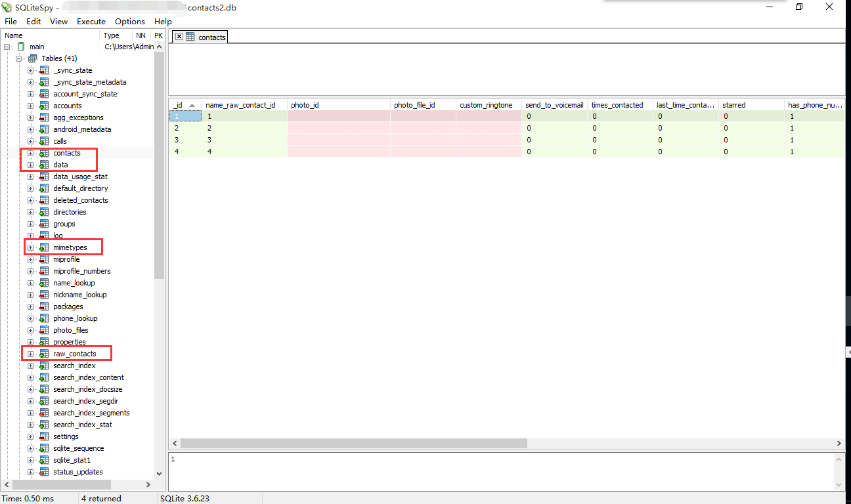Click the table icon beside name_lookup
The height and width of the screenshot is (504, 851).
click(x=44, y=283)
